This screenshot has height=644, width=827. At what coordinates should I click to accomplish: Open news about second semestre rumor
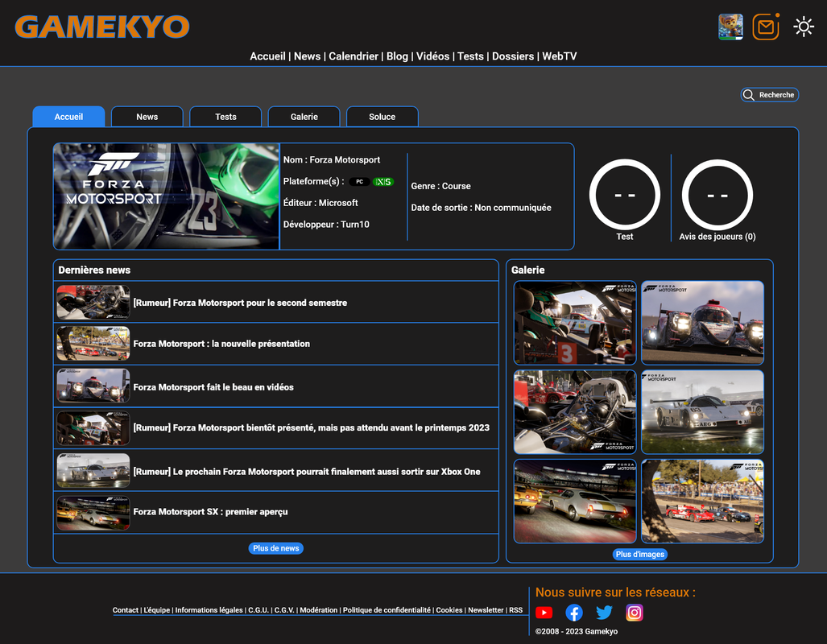[x=240, y=303]
